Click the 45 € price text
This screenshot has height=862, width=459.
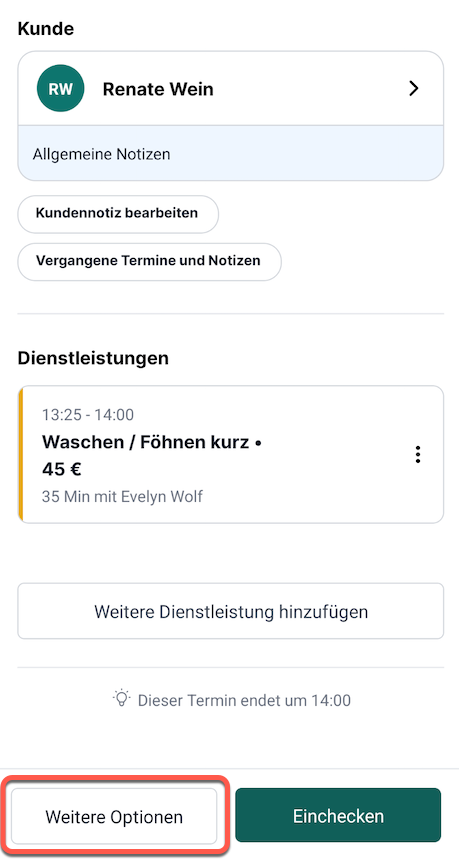coord(62,469)
